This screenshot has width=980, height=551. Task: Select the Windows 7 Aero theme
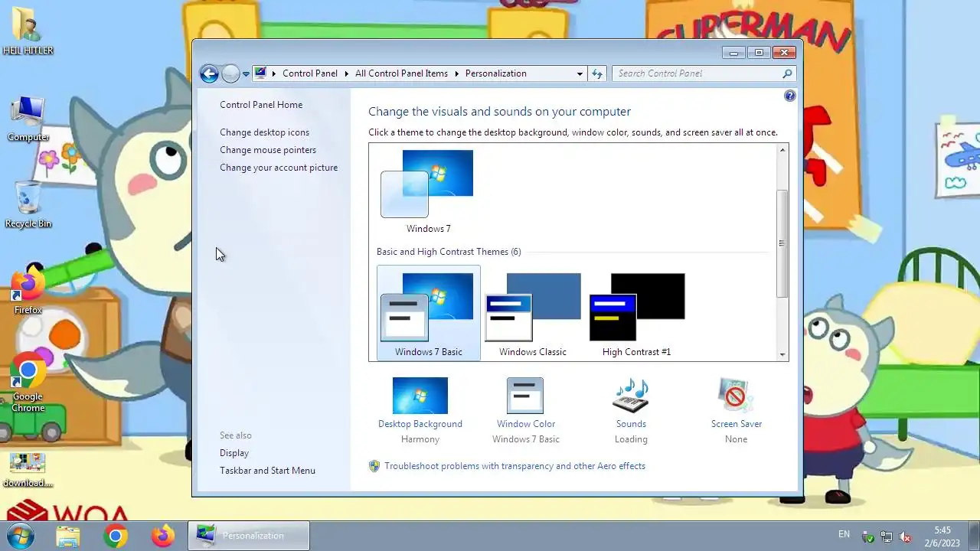pyautogui.click(x=428, y=191)
